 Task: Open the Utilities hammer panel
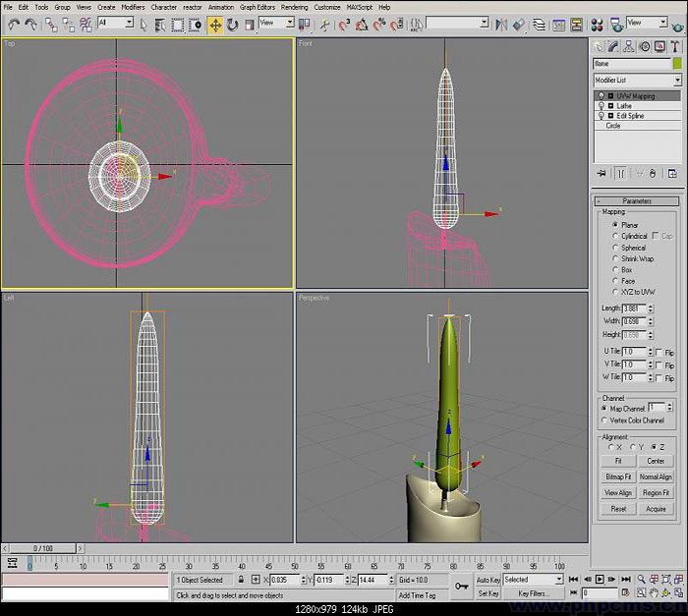click(x=675, y=47)
